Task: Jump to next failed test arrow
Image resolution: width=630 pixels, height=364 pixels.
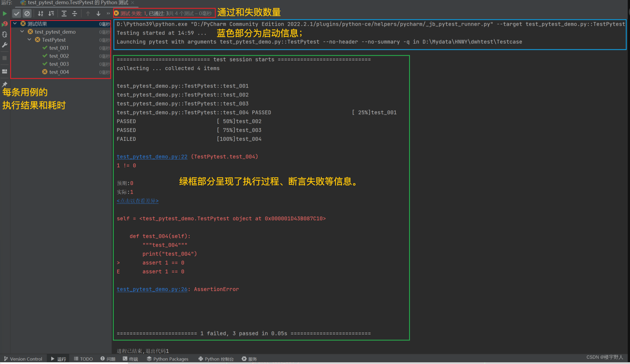Action: 98,13
